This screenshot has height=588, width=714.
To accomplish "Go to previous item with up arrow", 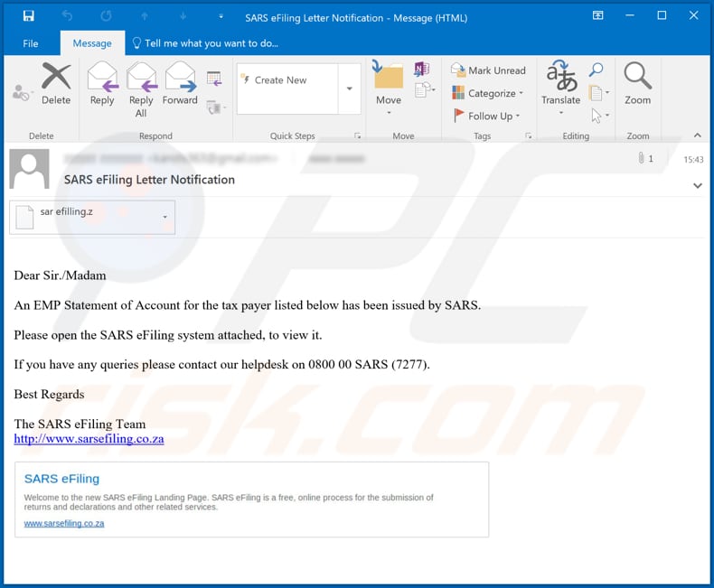I will [145, 16].
